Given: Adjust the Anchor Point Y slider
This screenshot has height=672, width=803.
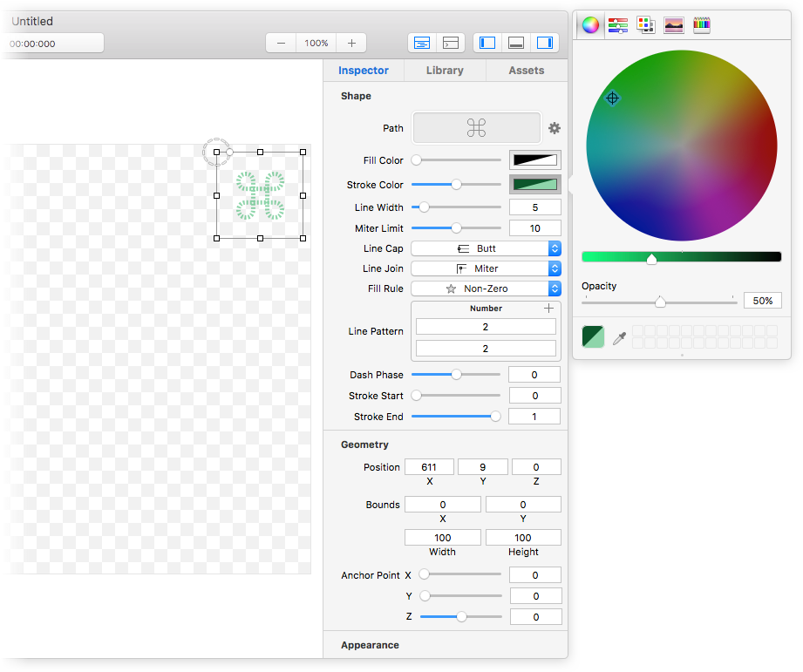Looking at the screenshot, I should coord(460,596).
